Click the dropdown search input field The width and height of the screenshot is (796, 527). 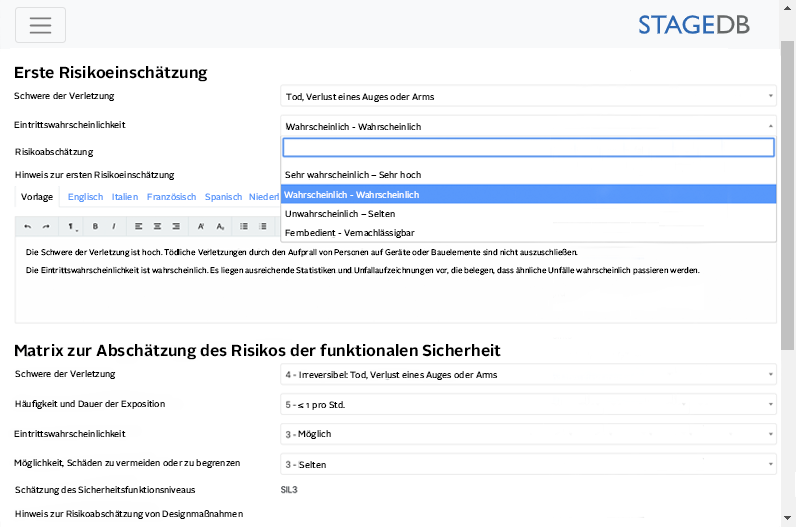[x=528, y=148]
